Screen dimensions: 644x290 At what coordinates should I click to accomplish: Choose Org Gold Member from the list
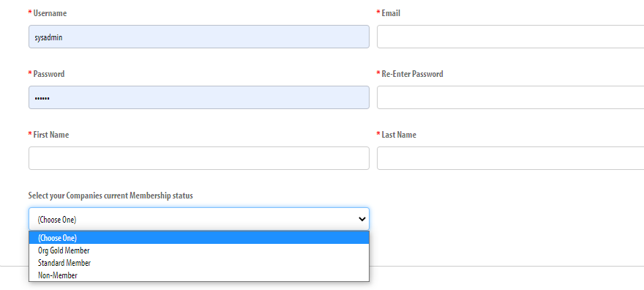click(x=199, y=250)
